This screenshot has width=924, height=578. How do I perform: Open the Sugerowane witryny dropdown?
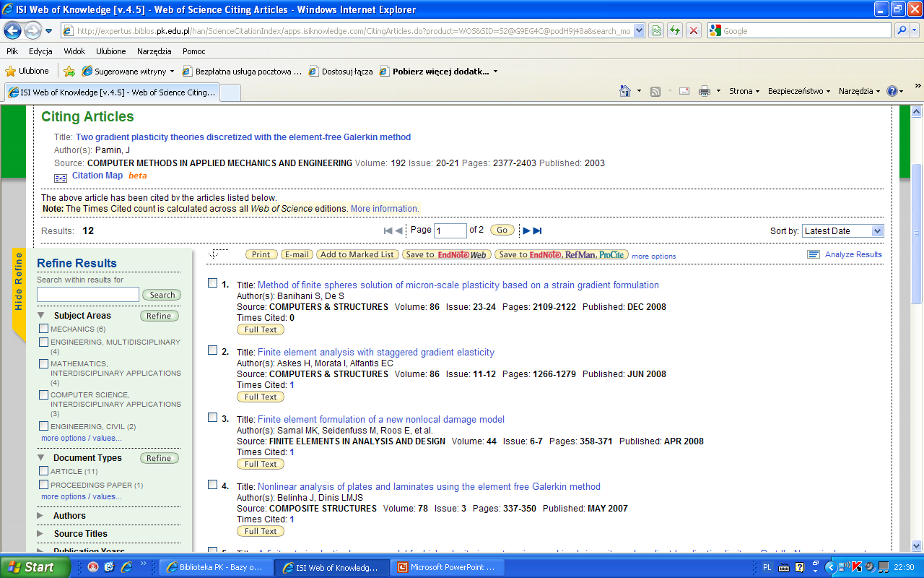[x=128, y=72]
